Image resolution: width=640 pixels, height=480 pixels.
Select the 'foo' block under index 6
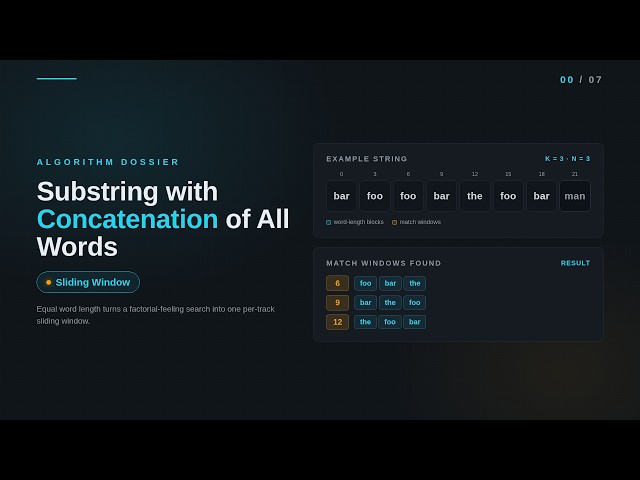point(408,196)
